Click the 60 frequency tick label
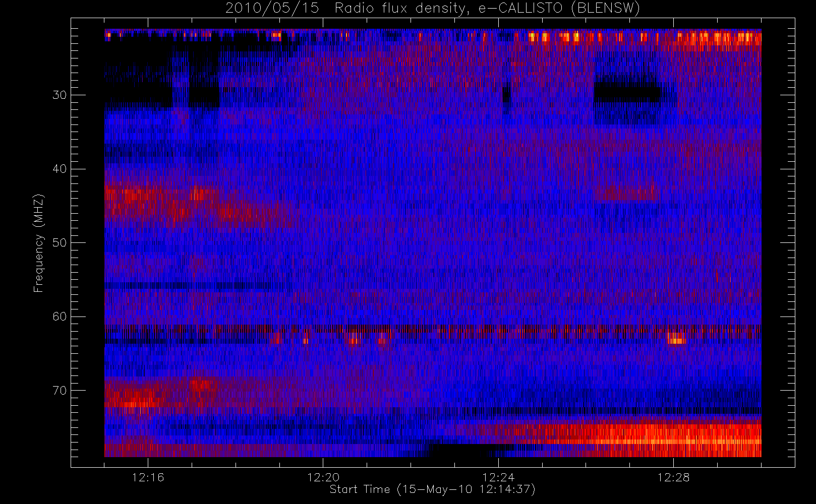 point(60,317)
